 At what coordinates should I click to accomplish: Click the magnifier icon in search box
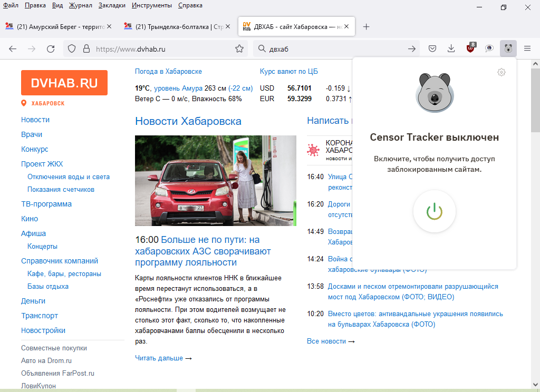coord(262,49)
